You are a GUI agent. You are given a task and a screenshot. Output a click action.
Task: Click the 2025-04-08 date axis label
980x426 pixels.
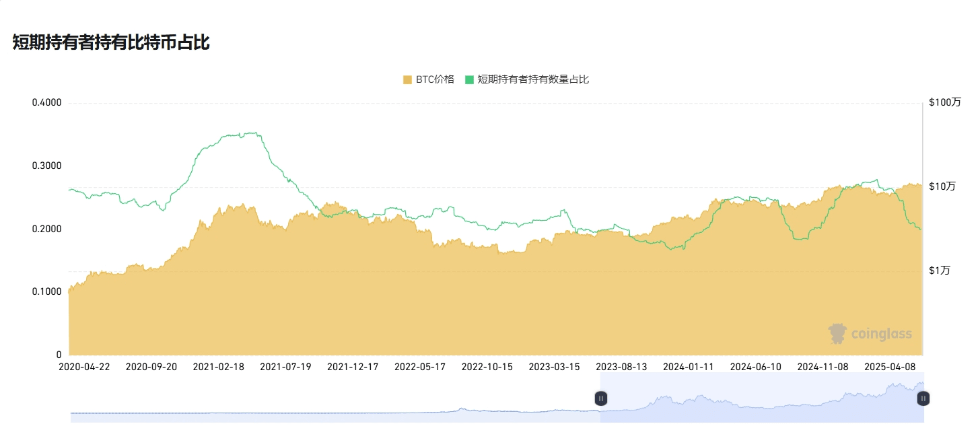coord(890,367)
